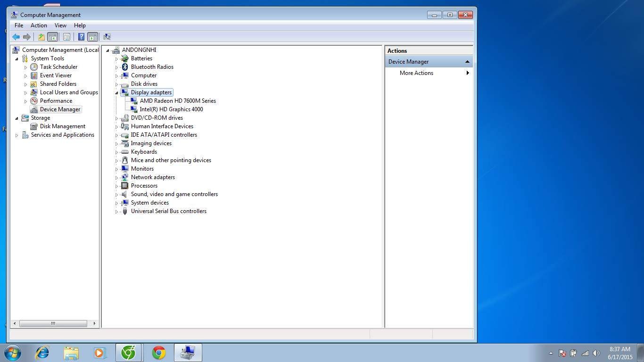Click Scan for hardware changes icon
This screenshot has width=644, height=362.
(x=107, y=37)
